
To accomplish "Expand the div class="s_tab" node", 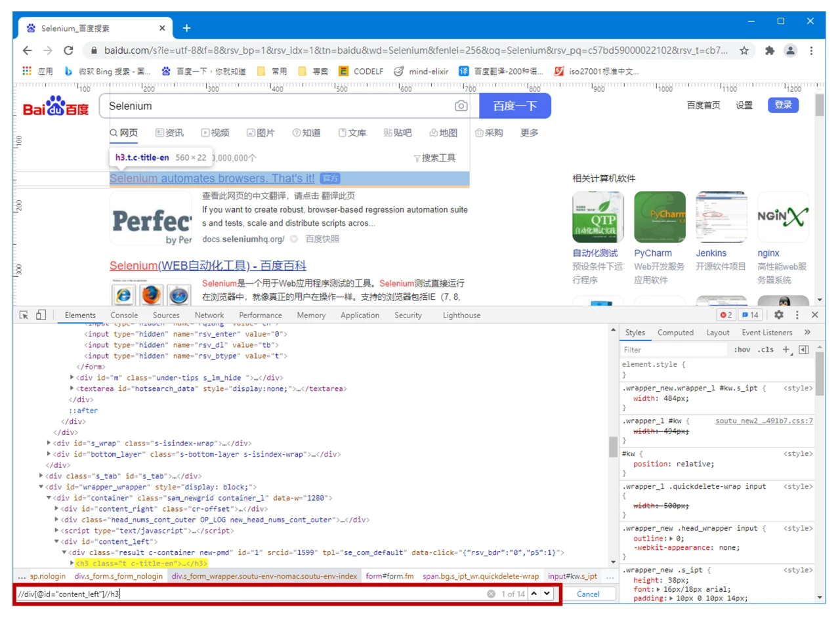I will 41,476.
